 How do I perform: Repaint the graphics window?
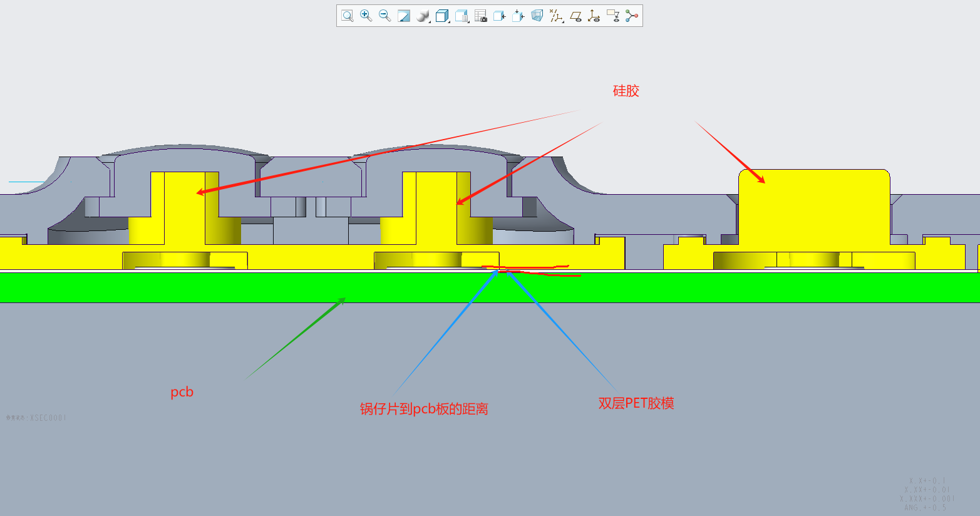[404, 16]
